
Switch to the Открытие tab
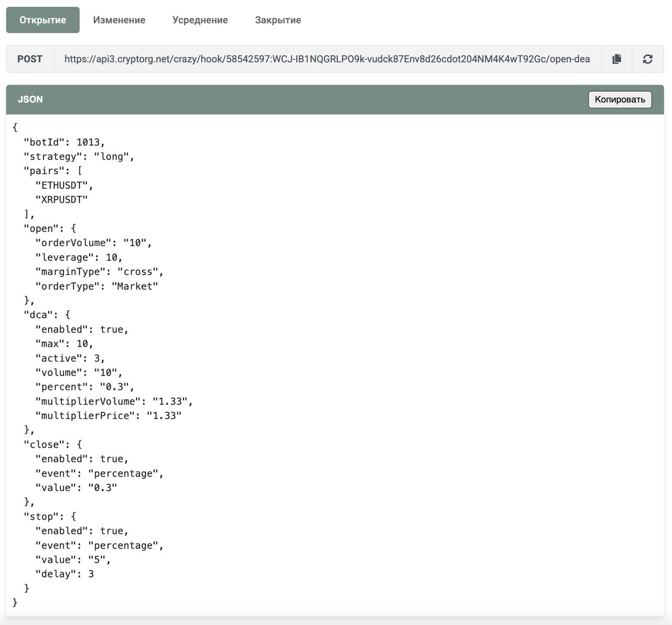click(43, 20)
